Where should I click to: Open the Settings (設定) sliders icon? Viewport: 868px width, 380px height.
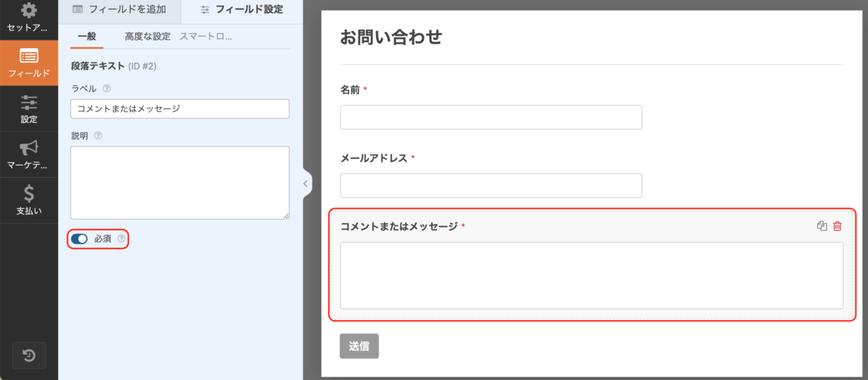point(29,108)
